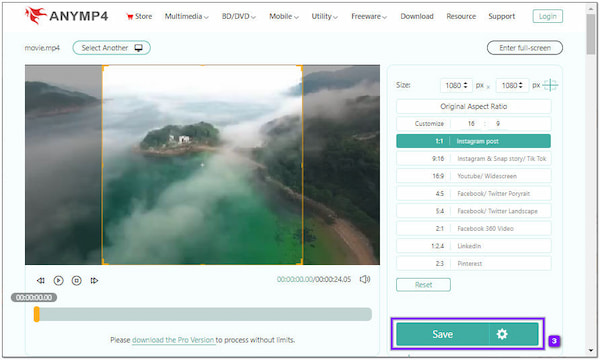The width and height of the screenshot is (600, 360).
Task: Click the Customize ratio width value 16
Action: pyautogui.click(x=471, y=124)
